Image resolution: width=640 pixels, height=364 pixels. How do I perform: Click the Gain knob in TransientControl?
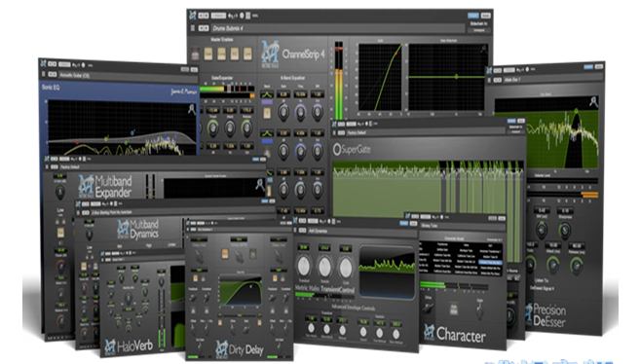tap(345, 268)
